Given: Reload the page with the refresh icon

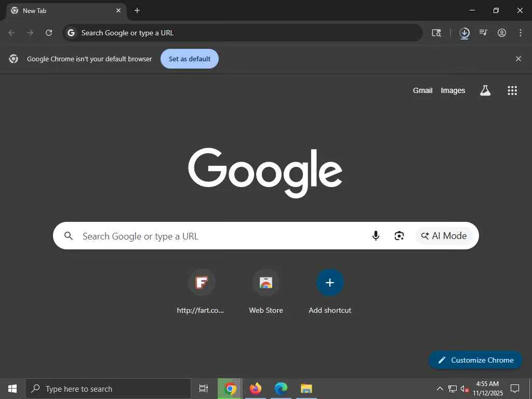Looking at the screenshot, I should (49, 33).
